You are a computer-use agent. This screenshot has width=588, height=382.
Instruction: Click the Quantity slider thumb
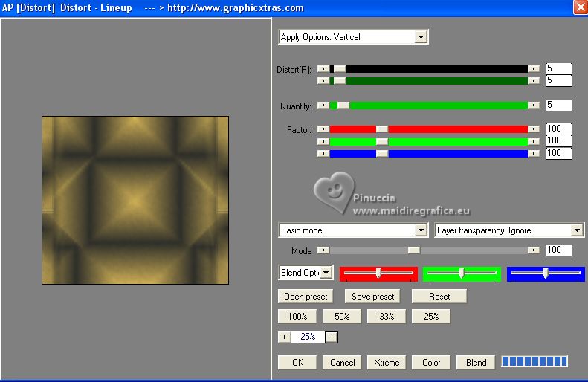[x=343, y=106]
